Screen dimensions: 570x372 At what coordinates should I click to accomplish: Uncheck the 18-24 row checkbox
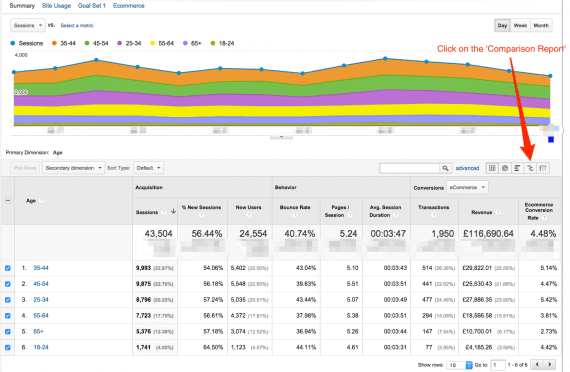[x=8, y=347]
